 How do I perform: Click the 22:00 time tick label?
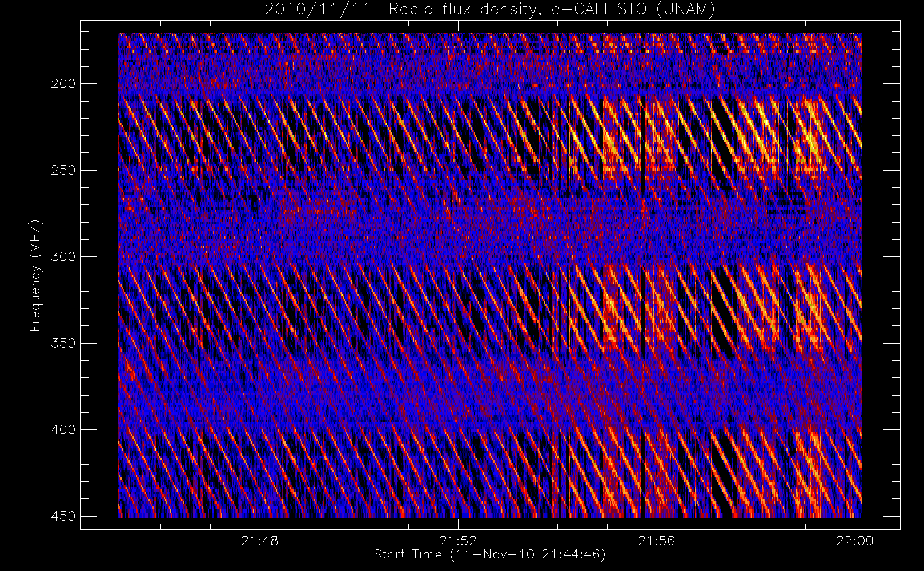855,541
